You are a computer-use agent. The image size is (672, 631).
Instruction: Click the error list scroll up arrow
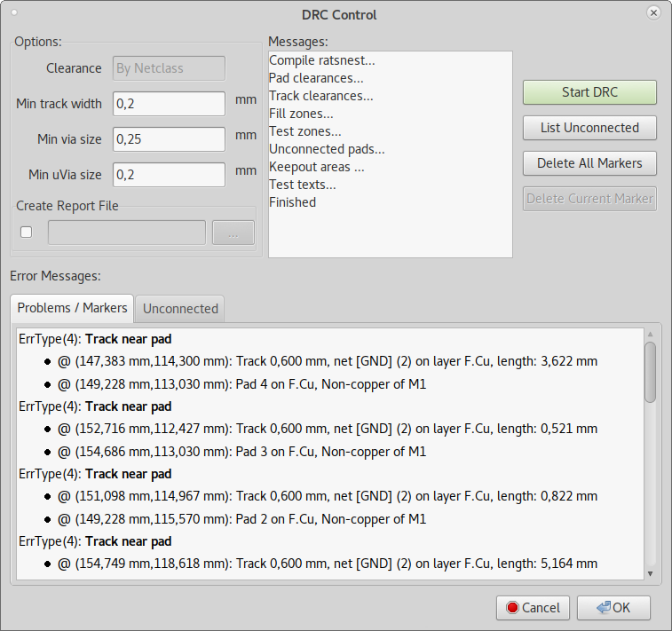(650, 334)
